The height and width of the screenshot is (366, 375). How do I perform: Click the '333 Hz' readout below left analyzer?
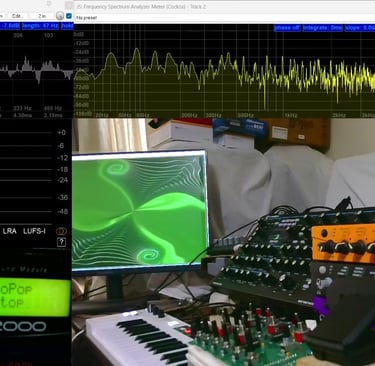(x=22, y=108)
